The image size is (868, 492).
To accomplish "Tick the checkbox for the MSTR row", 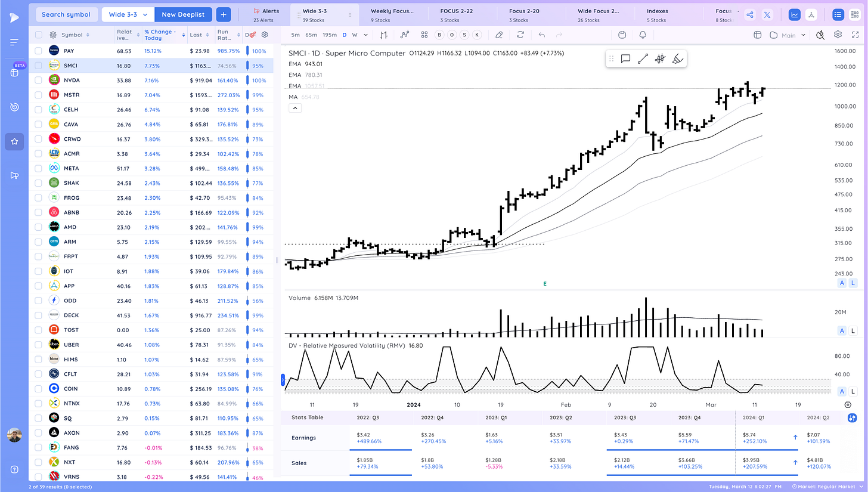I will coord(39,95).
